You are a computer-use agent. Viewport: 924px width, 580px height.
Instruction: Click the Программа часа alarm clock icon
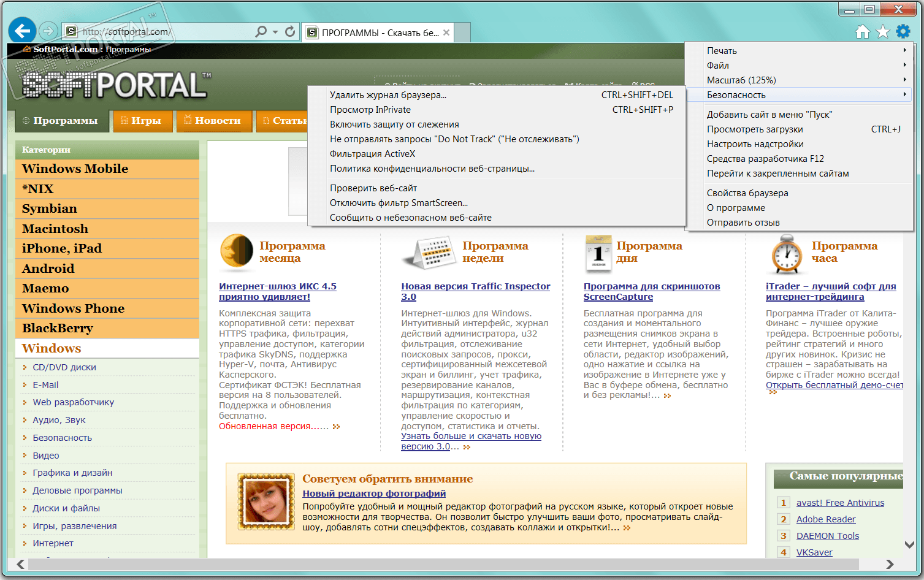pos(787,254)
